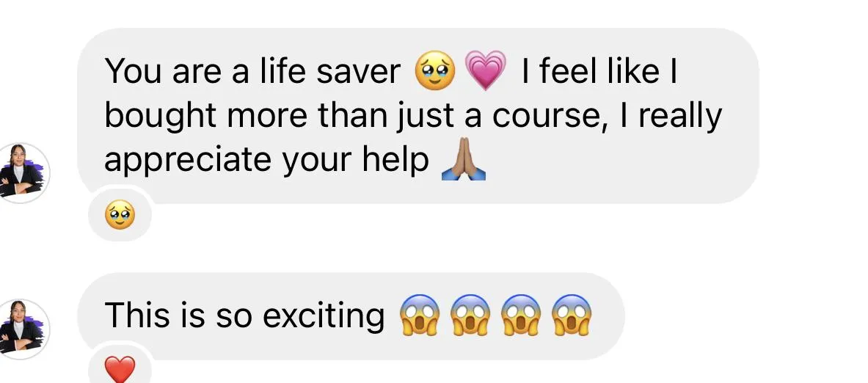868x383 pixels.
Task: Click the words 'appreciate your help'
Action: [267, 161]
